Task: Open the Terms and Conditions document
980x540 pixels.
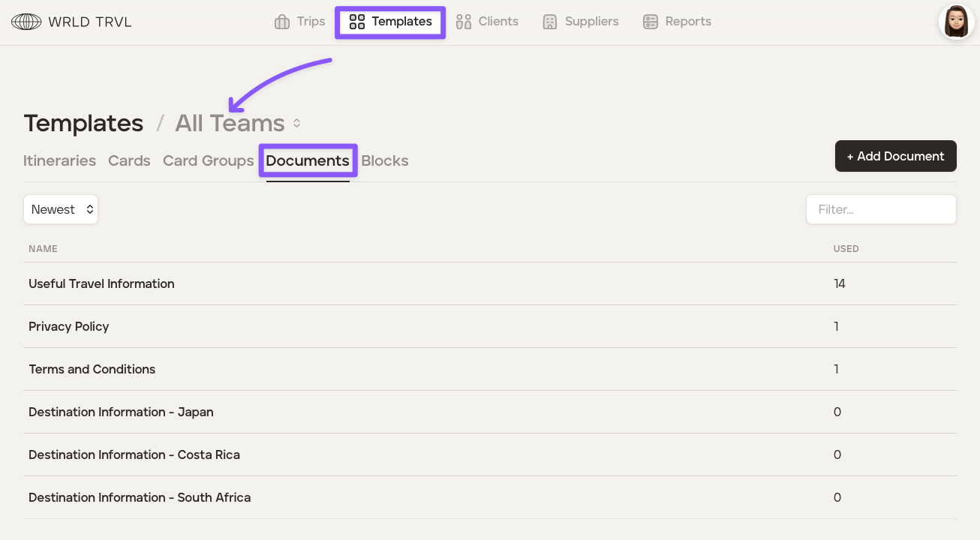Action: pos(92,370)
